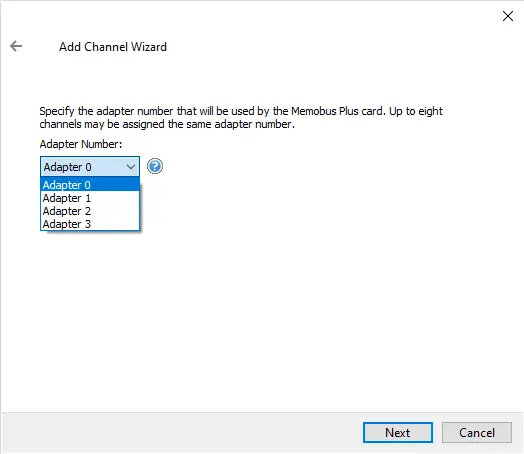Click the Adapter Number combo box field

tap(90, 166)
